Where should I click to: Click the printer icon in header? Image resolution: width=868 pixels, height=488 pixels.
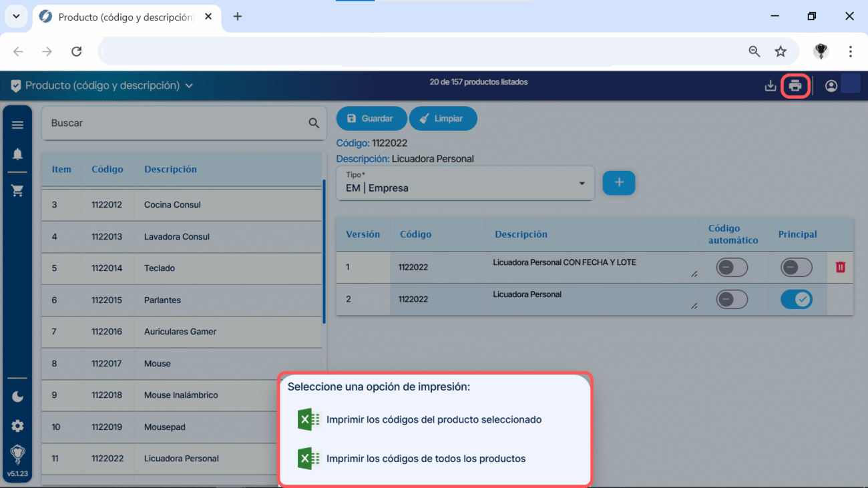[795, 86]
